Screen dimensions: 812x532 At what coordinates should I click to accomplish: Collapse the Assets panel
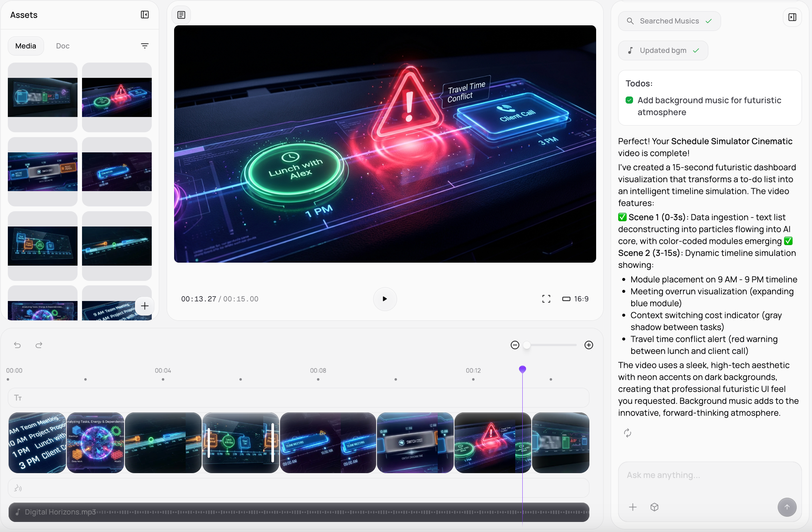[x=145, y=15]
